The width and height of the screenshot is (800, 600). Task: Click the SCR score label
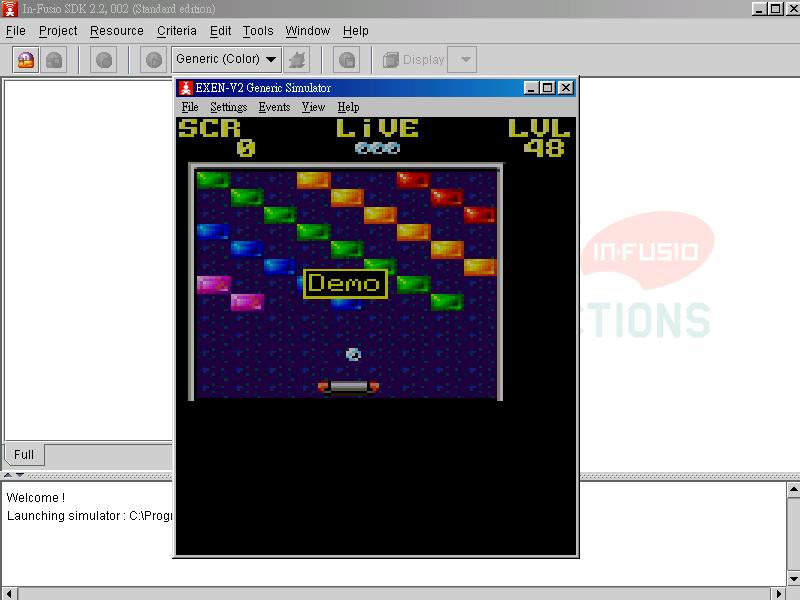tap(209, 128)
